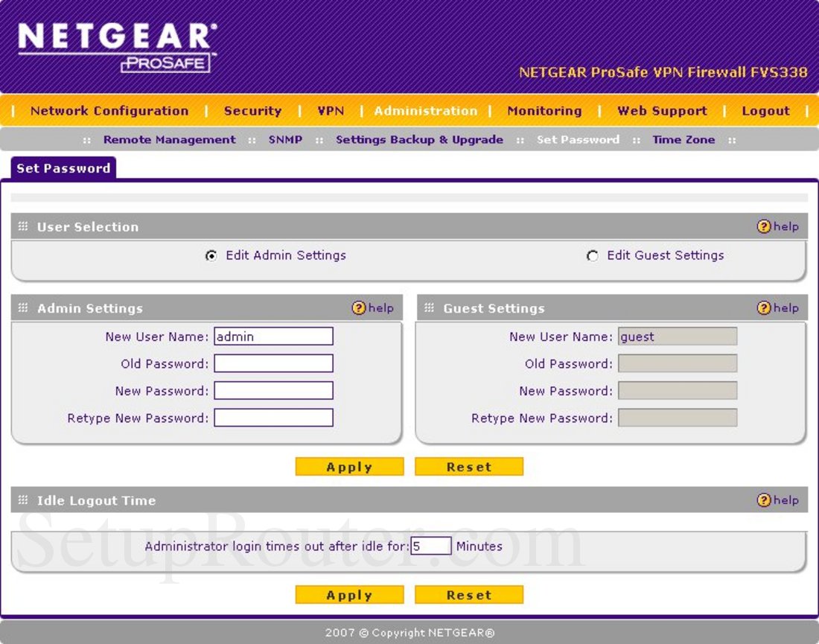Click the NETGEAR ProSafe VPN Firewall FVS338 title
Screen dimensions: 819x644
(x=663, y=72)
